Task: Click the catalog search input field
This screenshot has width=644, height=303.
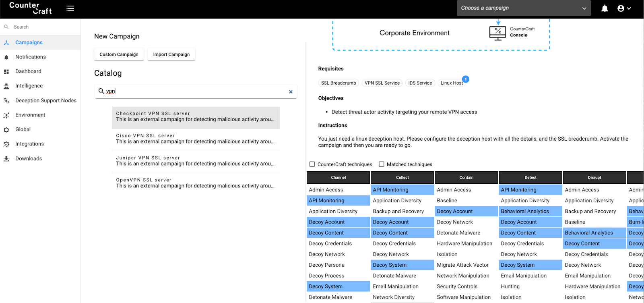Action: 193,91
